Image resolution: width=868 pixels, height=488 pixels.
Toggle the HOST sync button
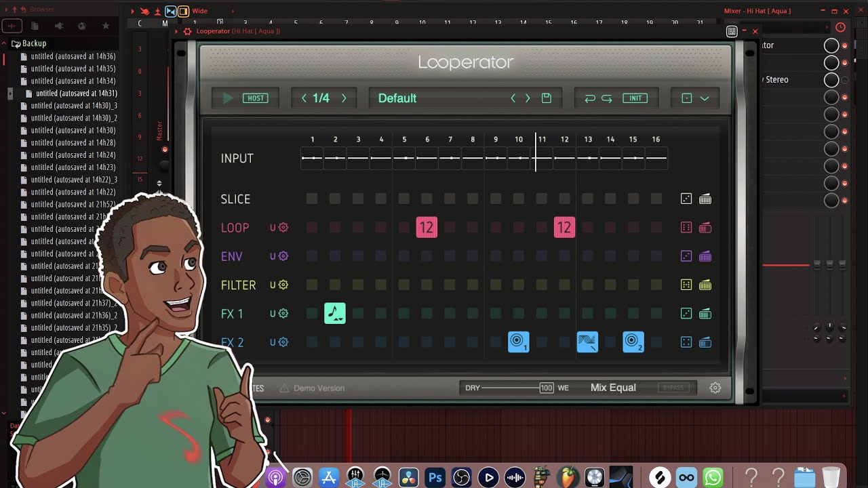coord(256,98)
